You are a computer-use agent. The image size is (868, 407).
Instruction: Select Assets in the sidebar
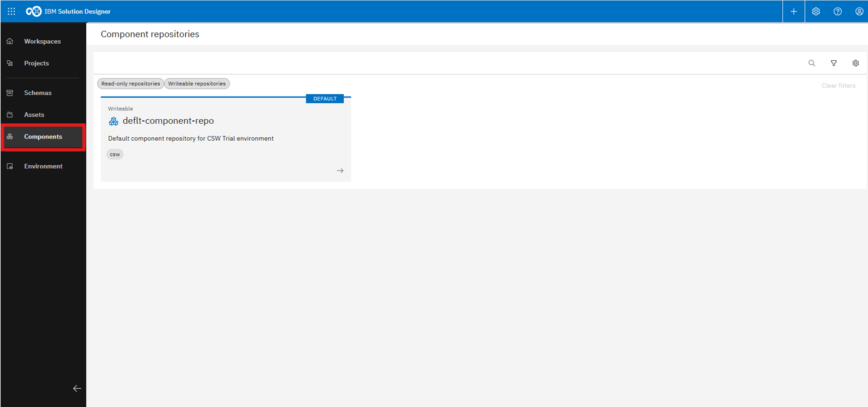(x=34, y=115)
